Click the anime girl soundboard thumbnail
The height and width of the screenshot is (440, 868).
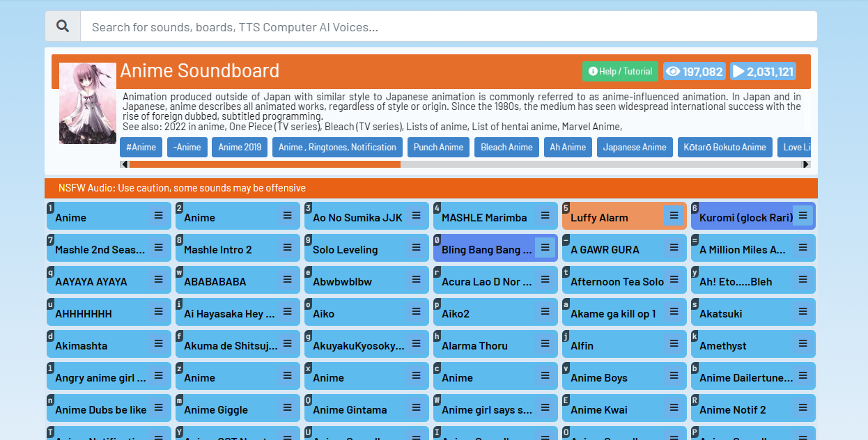pos(88,103)
